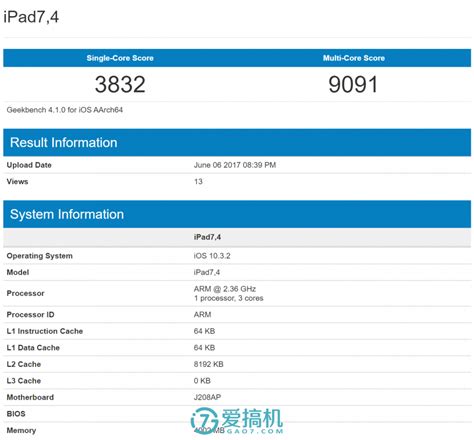The height and width of the screenshot is (440, 474).
Task: Select the L1 Instruction Cache 64 KB value
Action: 204,331
